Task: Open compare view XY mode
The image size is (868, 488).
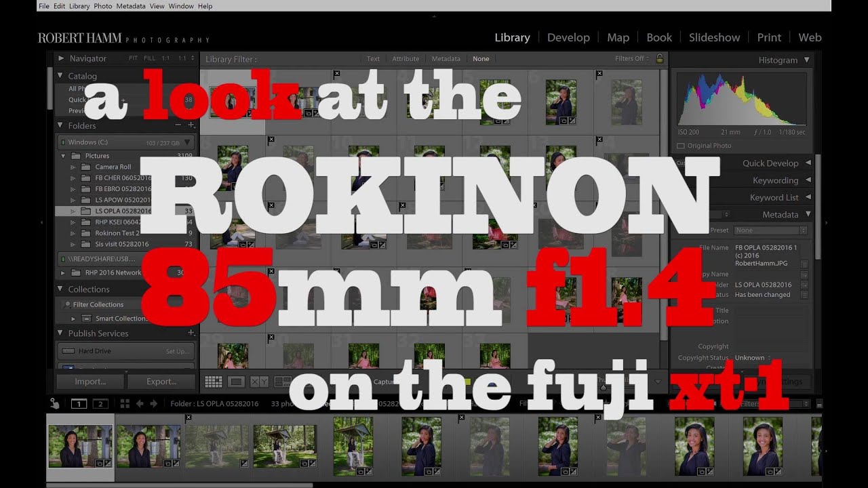Action: (259, 382)
